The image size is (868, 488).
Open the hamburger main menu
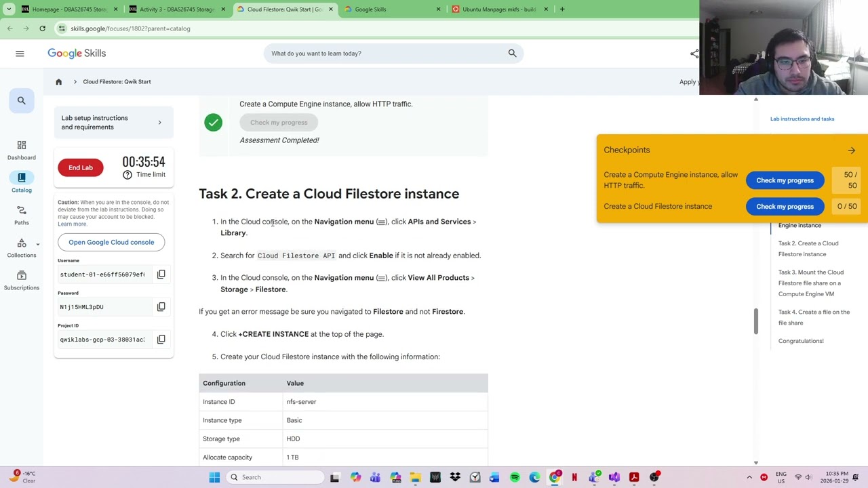click(20, 54)
